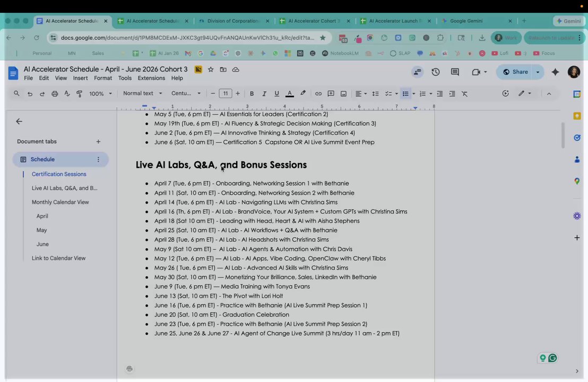Viewport: 588px width, 382px height.
Task: Open the Edit menu
Action: 44,78
